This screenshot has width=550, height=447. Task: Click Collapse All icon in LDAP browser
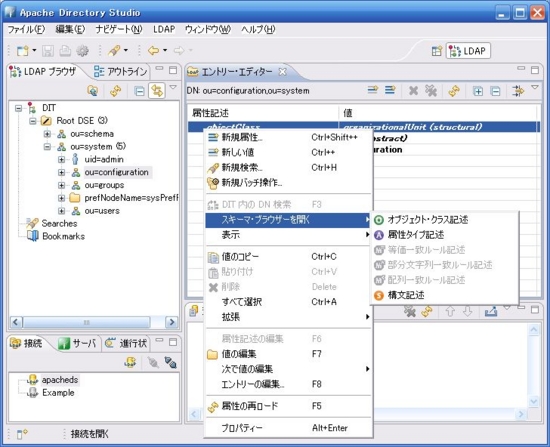tap(139, 91)
